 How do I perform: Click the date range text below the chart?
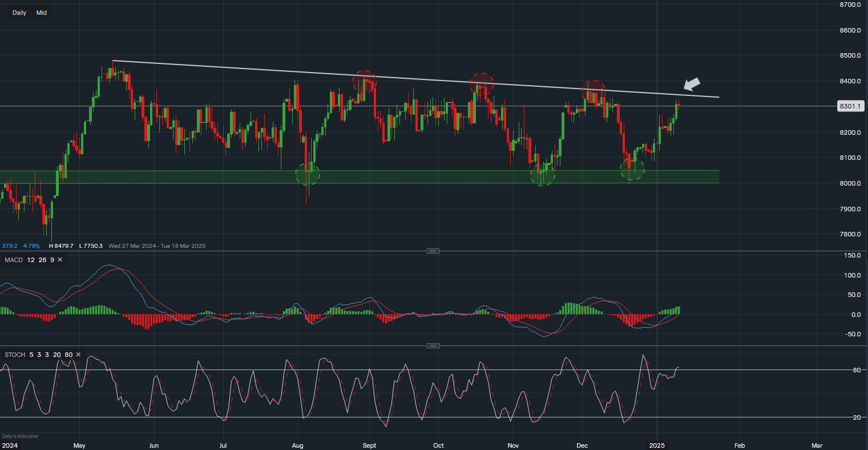(x=156, y=246)
